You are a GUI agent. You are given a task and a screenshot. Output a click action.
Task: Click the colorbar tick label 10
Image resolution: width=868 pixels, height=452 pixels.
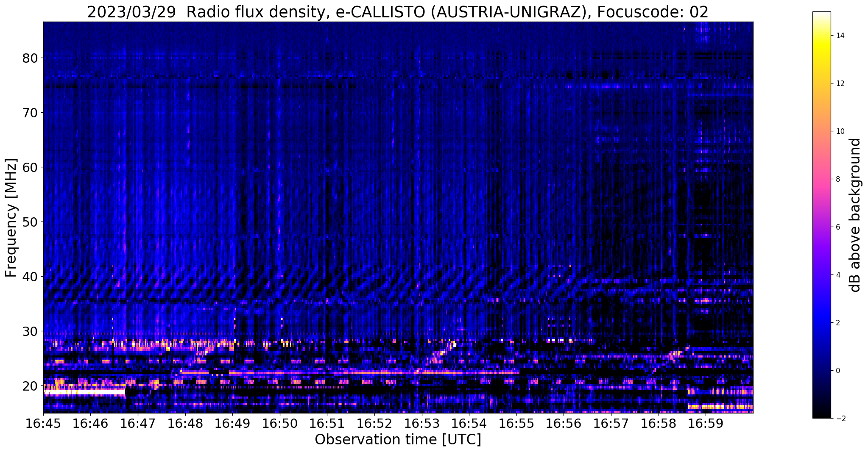840,131
